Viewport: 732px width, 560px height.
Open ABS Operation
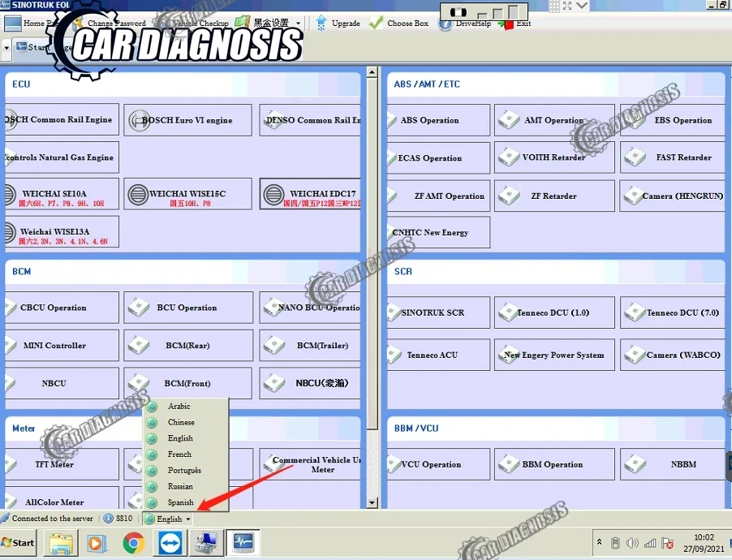438,120
